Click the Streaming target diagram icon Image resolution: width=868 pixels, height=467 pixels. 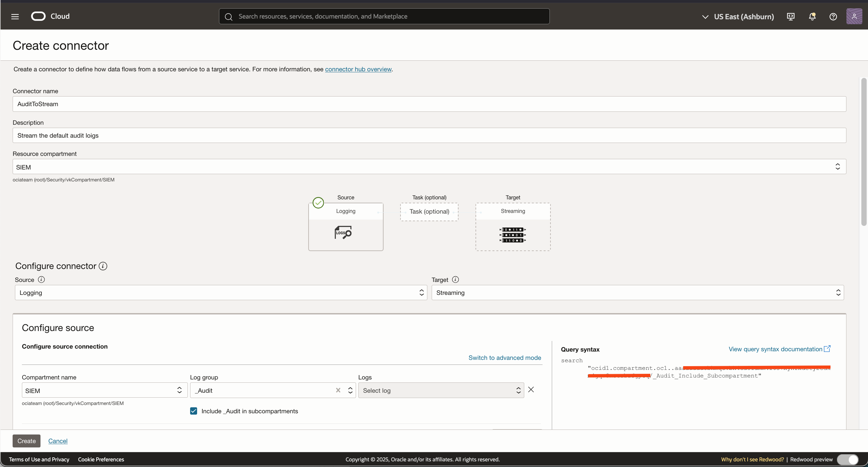click(x=513, y=235)
